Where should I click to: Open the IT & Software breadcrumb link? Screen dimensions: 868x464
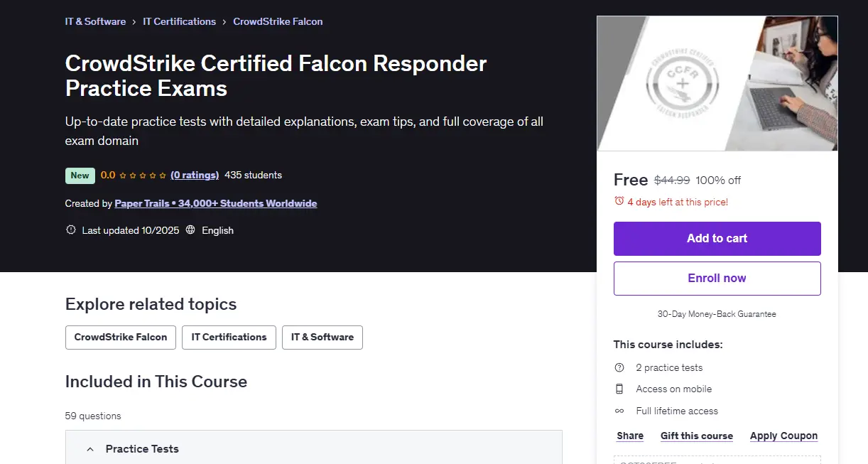[x=95, y=21]
